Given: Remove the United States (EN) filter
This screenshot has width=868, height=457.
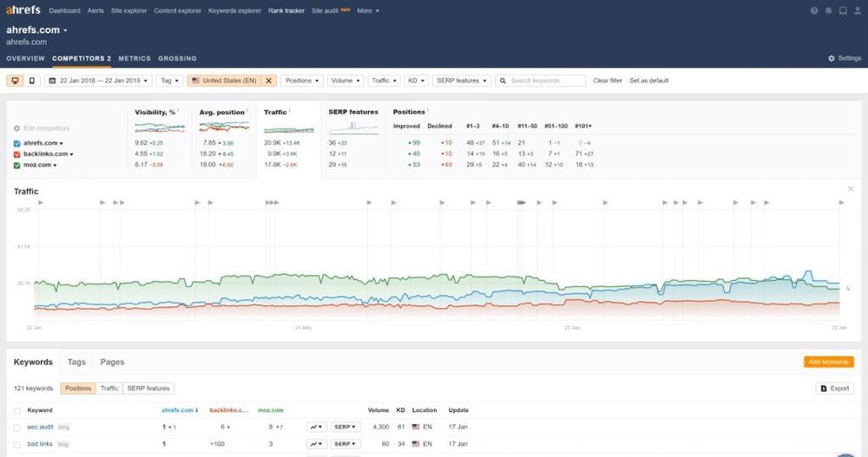Looking at the screenshot, I should [x=268, y=81].
